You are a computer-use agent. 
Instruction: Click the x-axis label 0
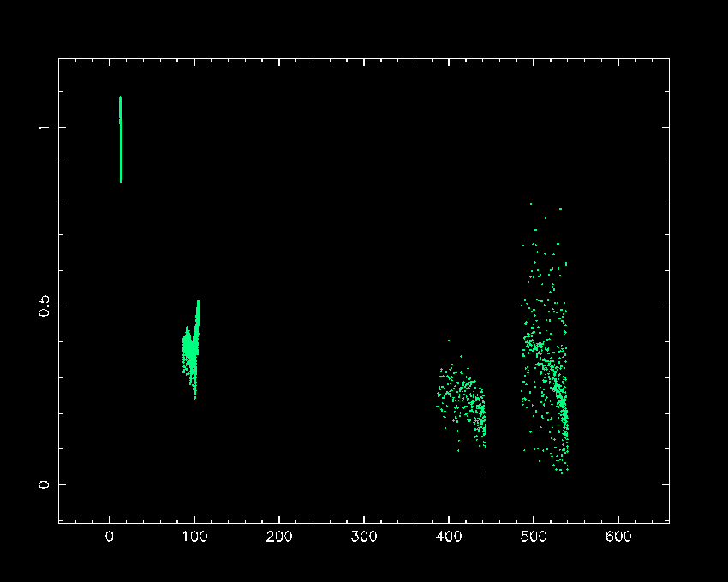click(x=110, y=537)
